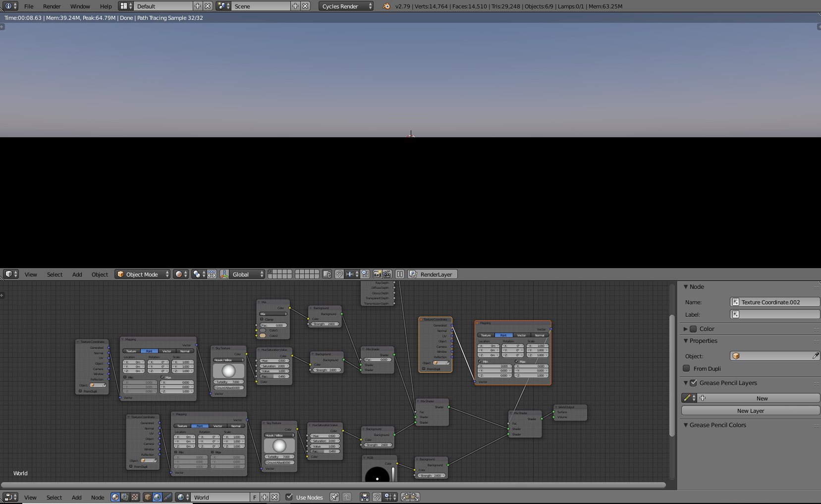Click the Blender logo icon
This screenshot has width=821, height=504.
(x=386, y=6)
